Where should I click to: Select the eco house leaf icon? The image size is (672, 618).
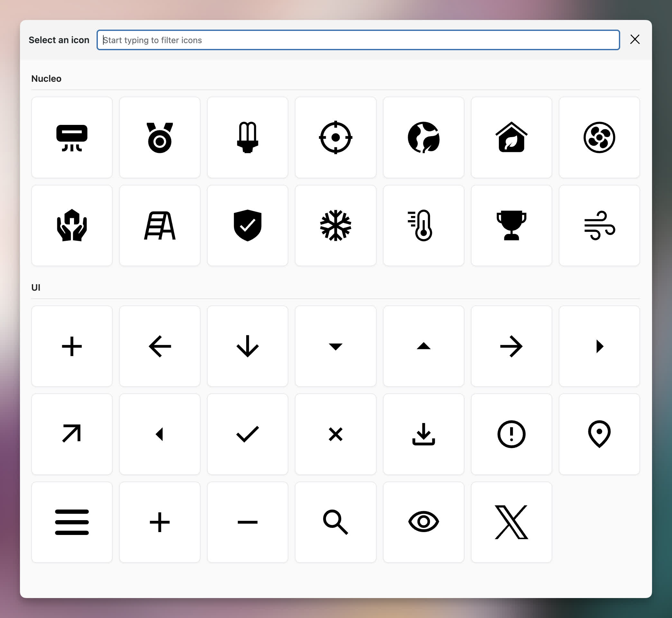tap(511, 137)
